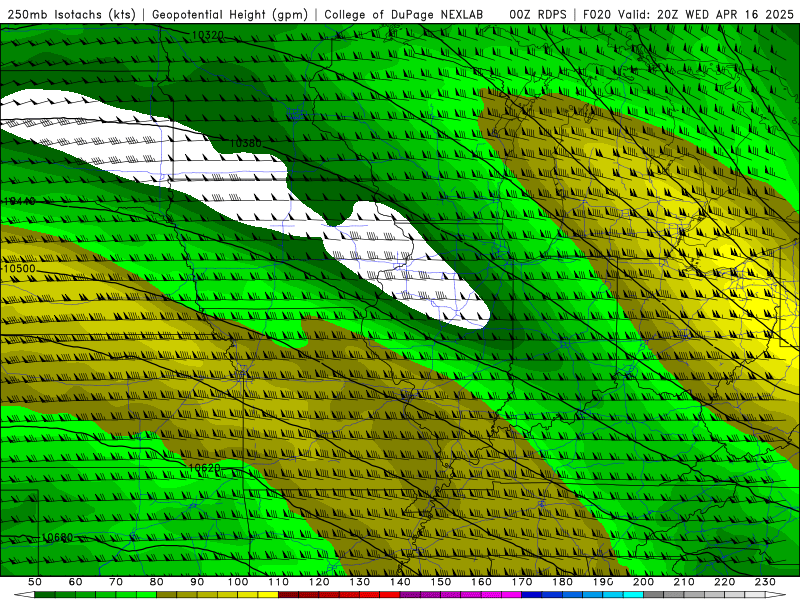Click the 'Geopotential Height (gpm)' header text
Viewport: 800px width, 600px height.
pos(230,15)
